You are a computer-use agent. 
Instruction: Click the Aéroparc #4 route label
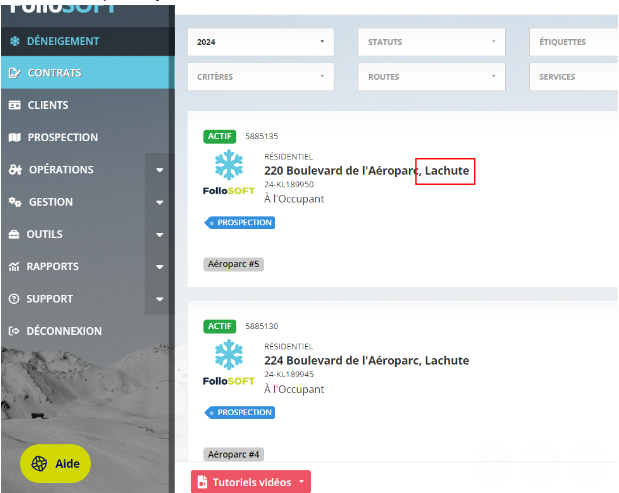click(x=233, y=454)
